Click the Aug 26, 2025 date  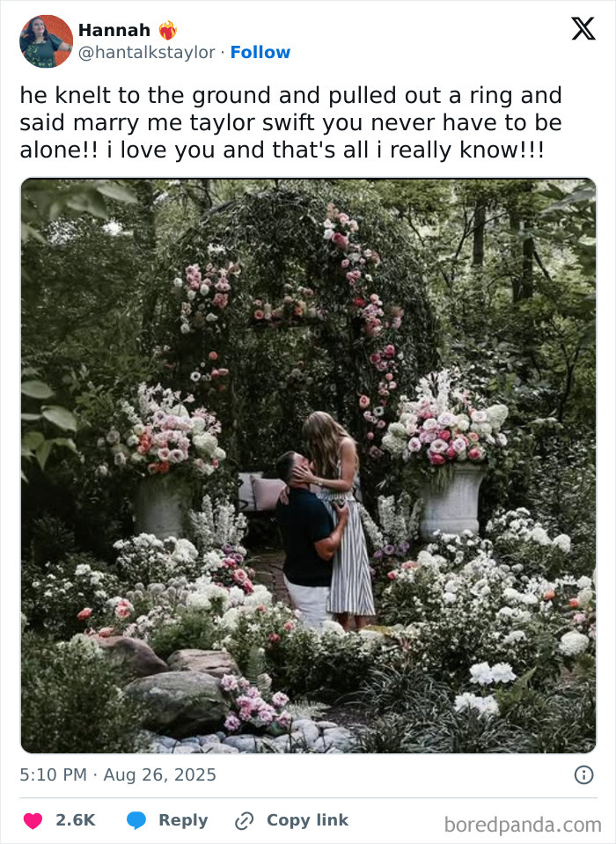pyautogui.click(x=160, y=774)
